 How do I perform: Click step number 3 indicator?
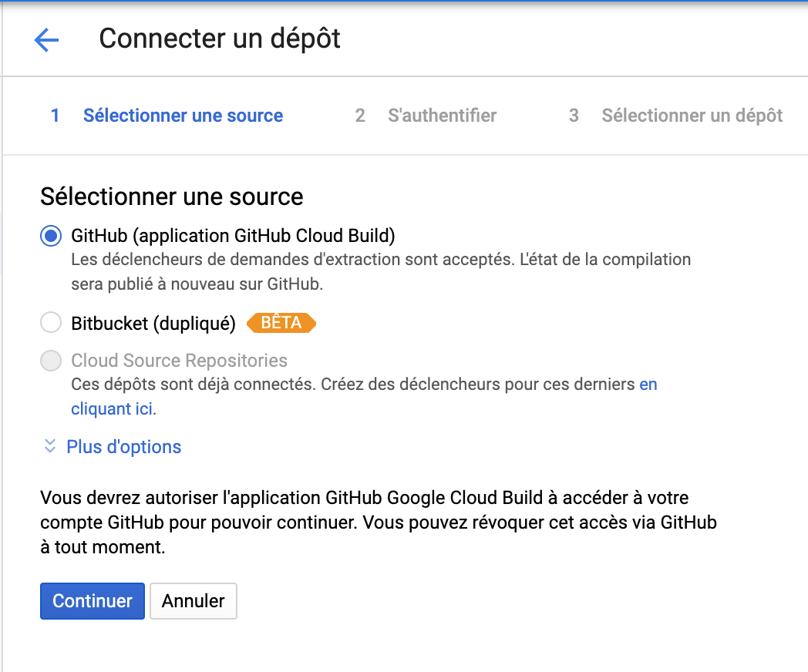tap(574, 116)
